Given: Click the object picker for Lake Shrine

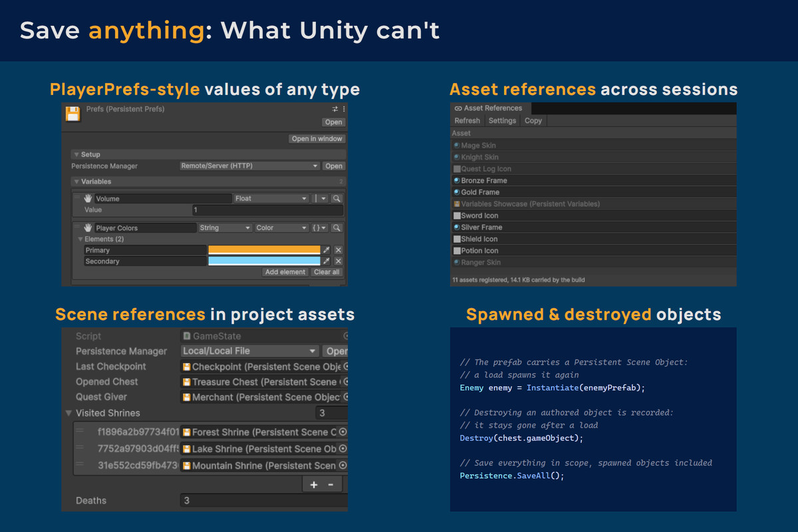Looking at the screenshot, I should tap(343, 449).
